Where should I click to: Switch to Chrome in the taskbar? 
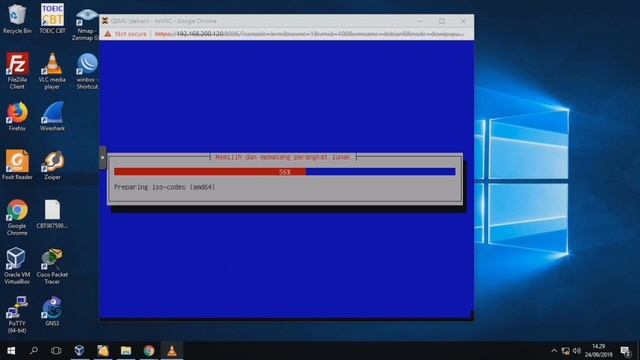tap(149, 351)
